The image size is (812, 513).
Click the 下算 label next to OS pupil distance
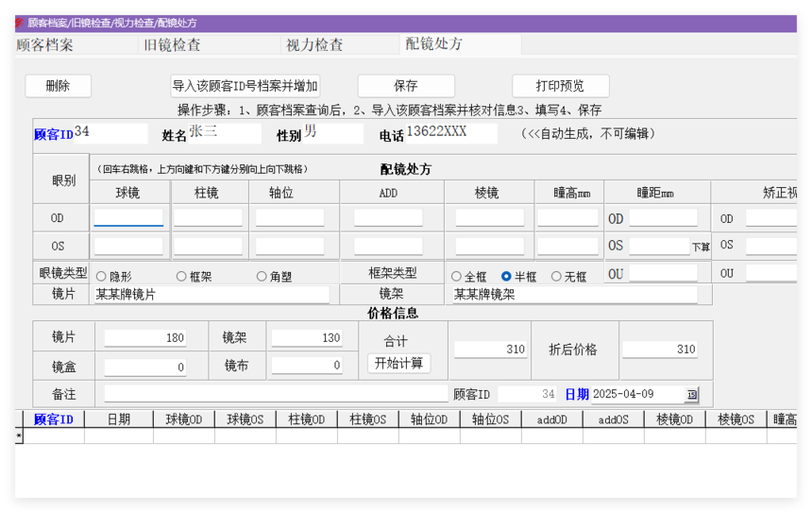coord(701,248)
